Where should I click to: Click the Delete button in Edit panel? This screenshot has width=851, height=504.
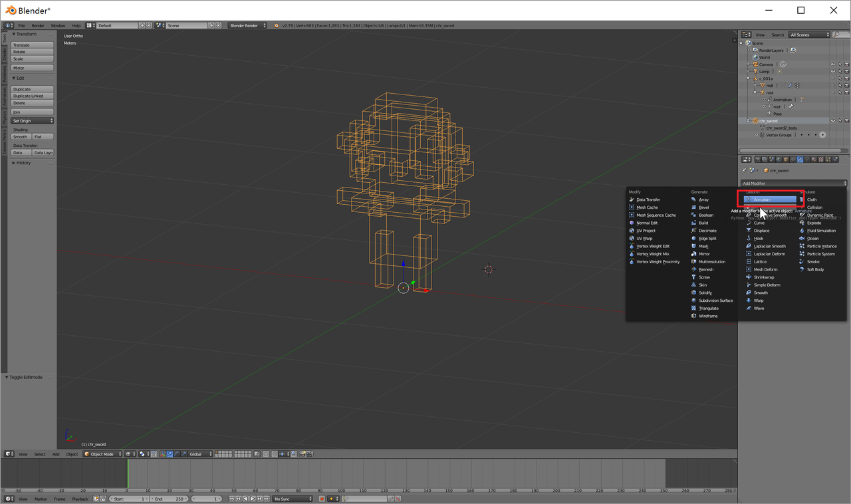33,103
